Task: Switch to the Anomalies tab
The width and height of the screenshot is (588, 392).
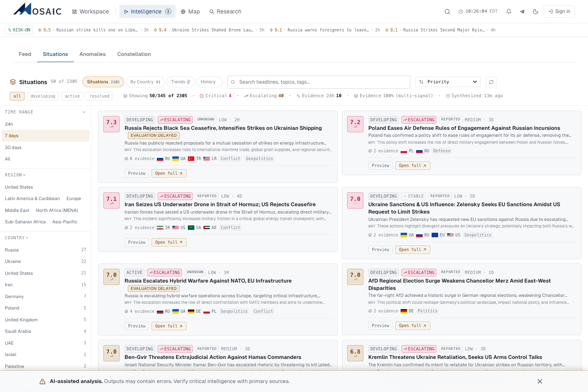Action: [x=93, y=54]
